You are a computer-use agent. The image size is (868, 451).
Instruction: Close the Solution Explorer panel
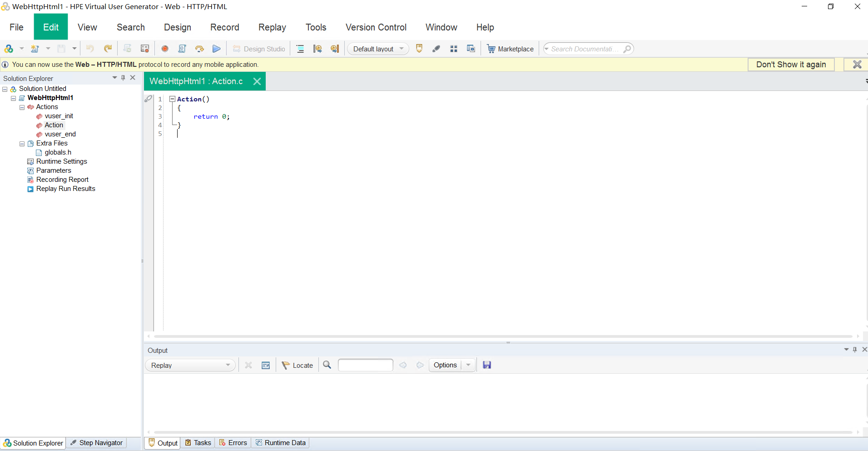[133, 78]
